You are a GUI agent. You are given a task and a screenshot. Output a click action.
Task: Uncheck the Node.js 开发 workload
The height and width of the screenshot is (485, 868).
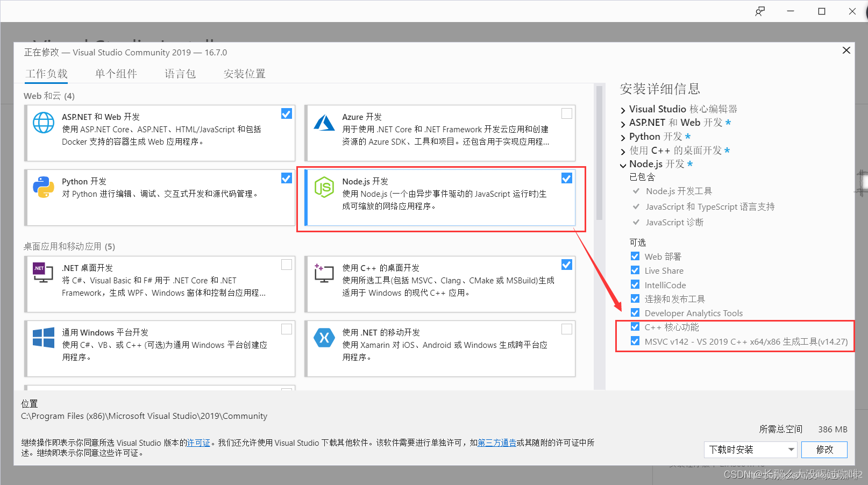click(x=566, y=178)
